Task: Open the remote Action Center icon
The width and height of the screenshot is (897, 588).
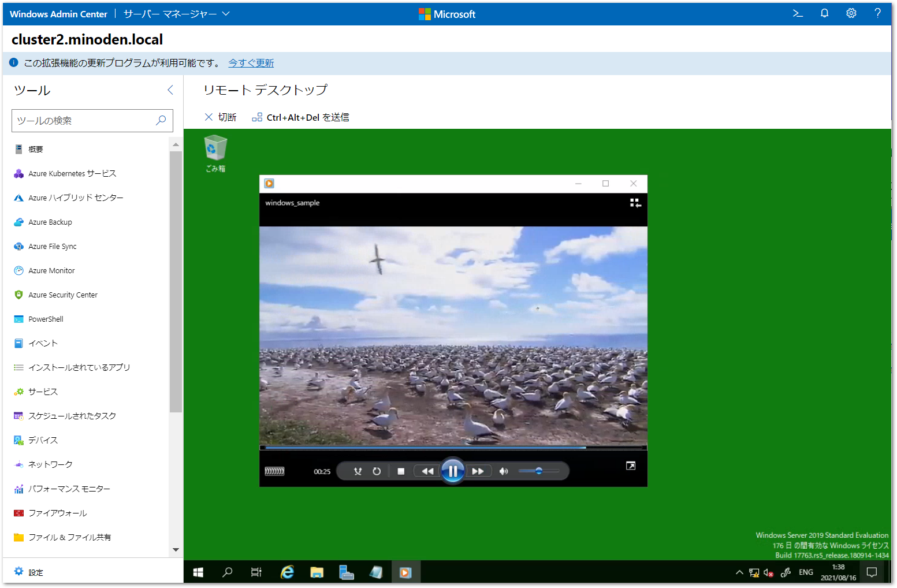Action: click(x=872, y=572)
